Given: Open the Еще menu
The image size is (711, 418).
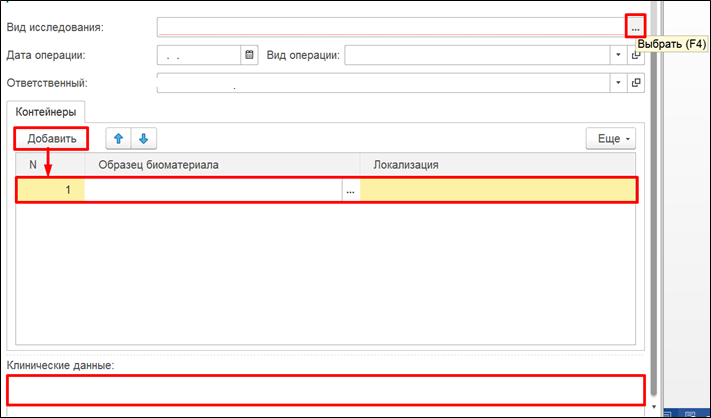Looking at the screenshot, I should coord(609,139).
